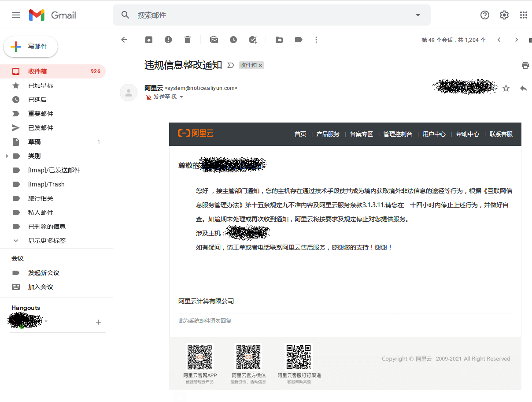
Task: Open the Gmail support help icon
Action: tap(485, 15)
